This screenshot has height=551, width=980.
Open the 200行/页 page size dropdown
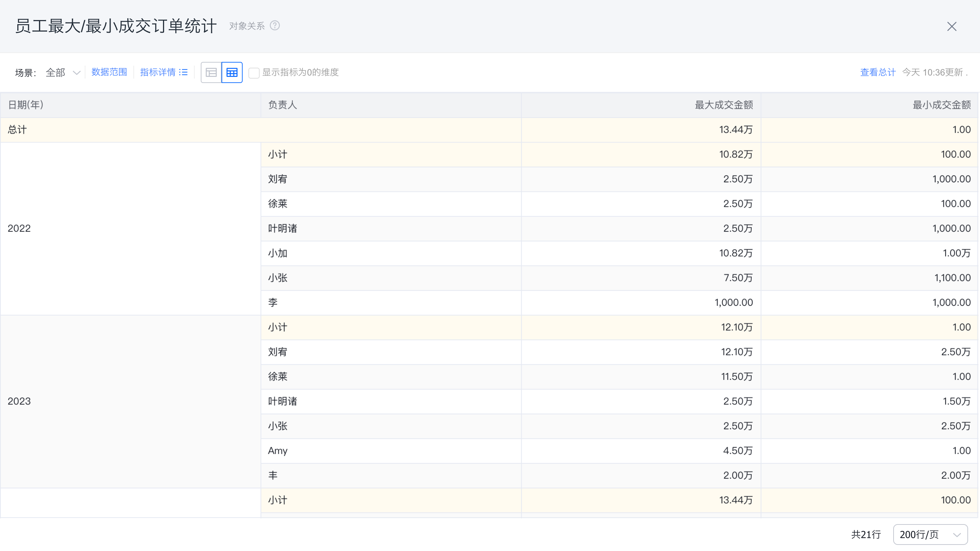click(930, 534)
